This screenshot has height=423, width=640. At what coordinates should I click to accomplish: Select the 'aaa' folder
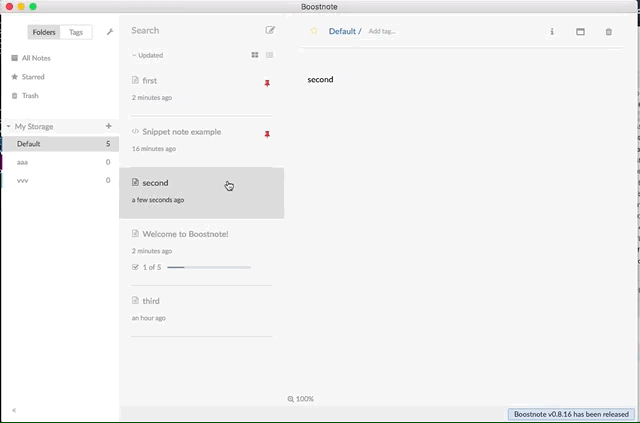pos(60,162)
